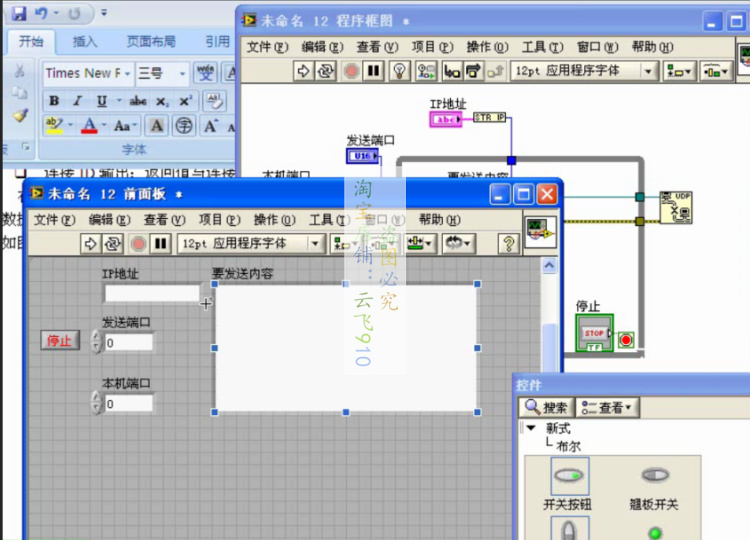Click Step Over button in block diagram

(474, 71)
